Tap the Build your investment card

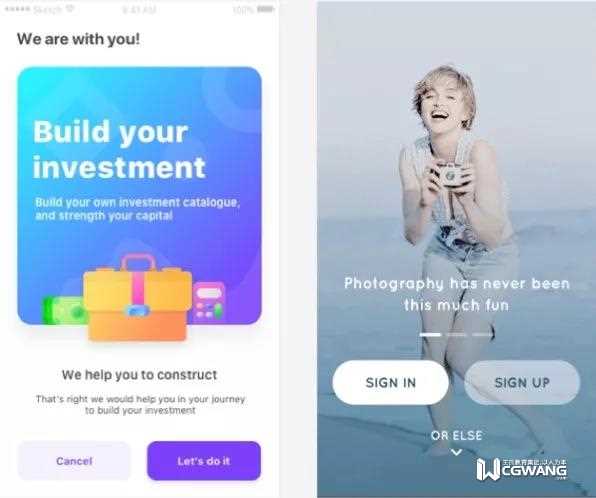click(139, 196)
